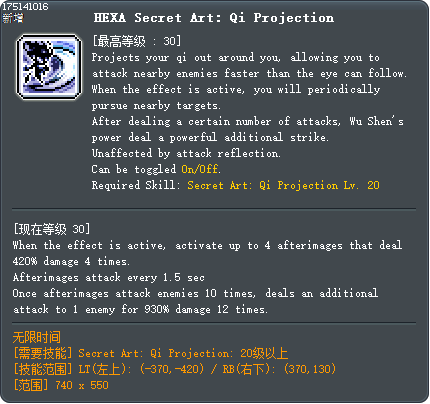Screen dimensions: 430x404
Task: Click the '930% damage 12 times' text
Action: pos(205,309)
